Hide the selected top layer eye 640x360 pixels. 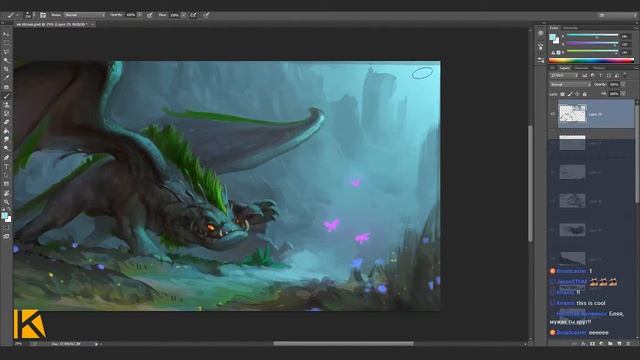(553, 114)
